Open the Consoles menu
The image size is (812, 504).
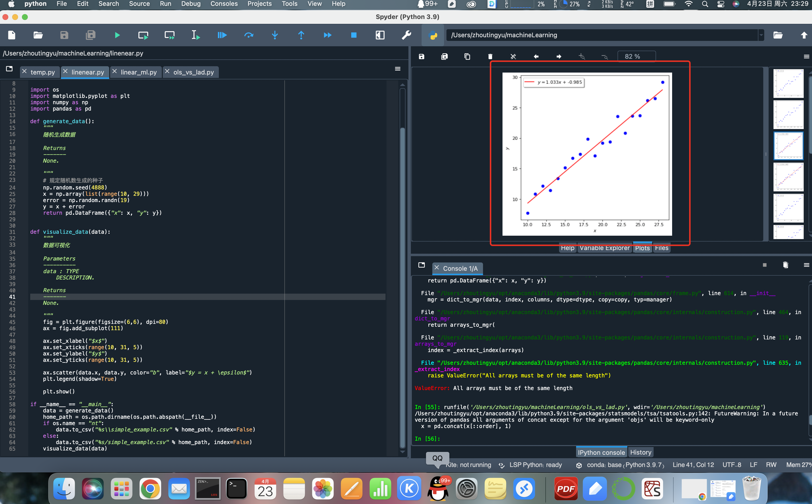224,4
